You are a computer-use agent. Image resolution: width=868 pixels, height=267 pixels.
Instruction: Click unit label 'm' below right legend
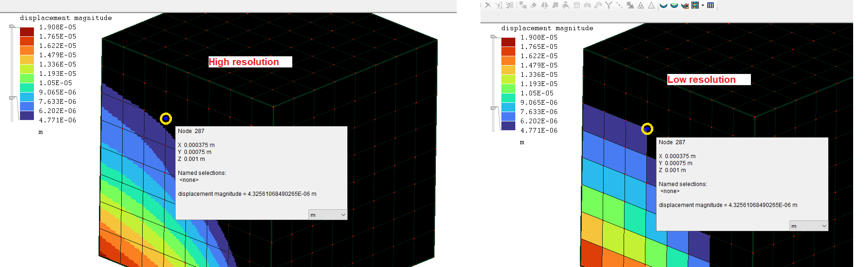(522, 142)
